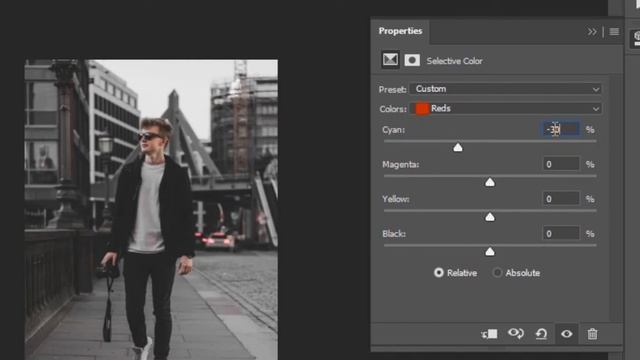Clip adjustment to layer below icon
640x360 pixels.
(489, 334)
